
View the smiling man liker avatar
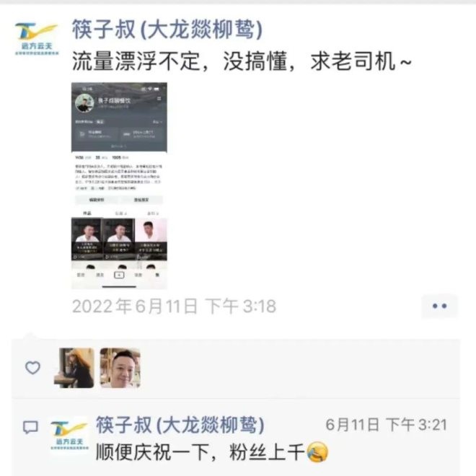[120, 368]
